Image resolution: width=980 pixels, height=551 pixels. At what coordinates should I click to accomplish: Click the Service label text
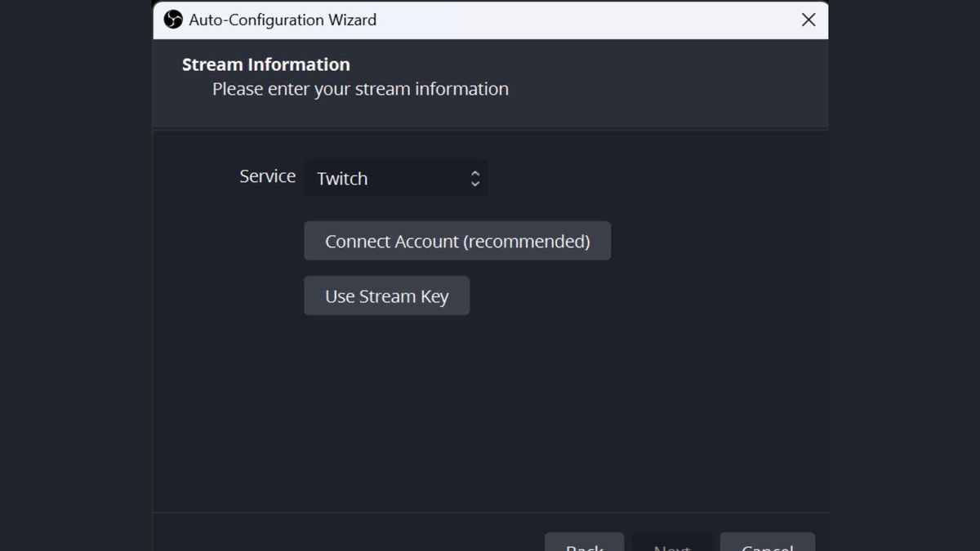(x=267, y=176)
